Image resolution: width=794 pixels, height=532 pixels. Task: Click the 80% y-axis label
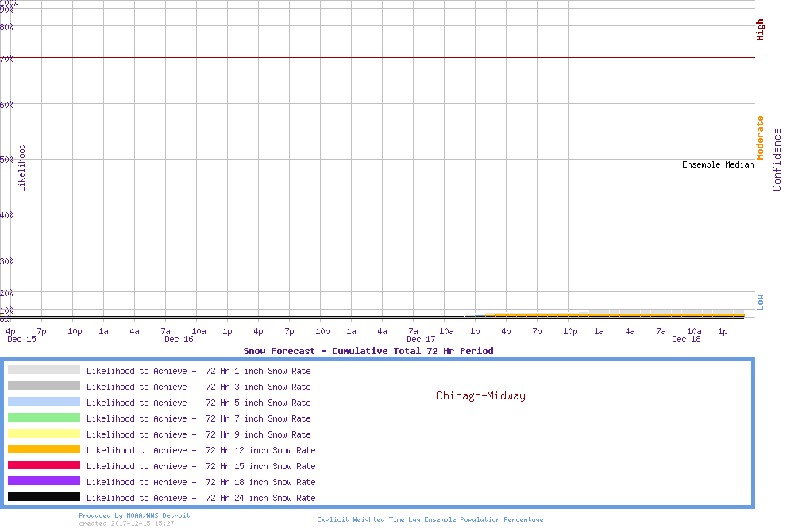pos(6,27)
